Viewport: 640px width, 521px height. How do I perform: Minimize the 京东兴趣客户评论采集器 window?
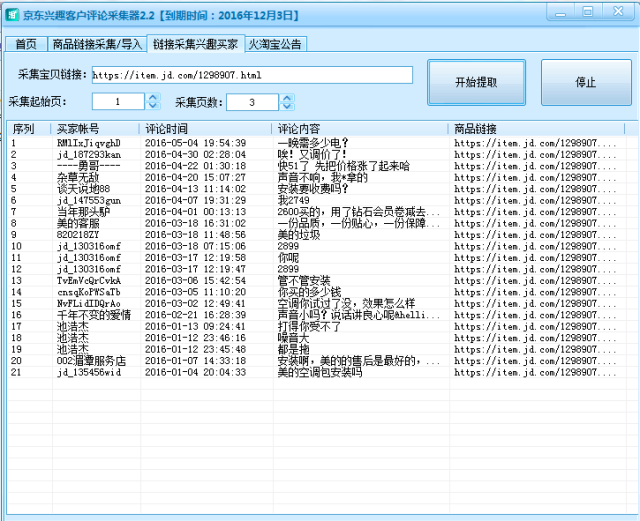tap(561, 12)
